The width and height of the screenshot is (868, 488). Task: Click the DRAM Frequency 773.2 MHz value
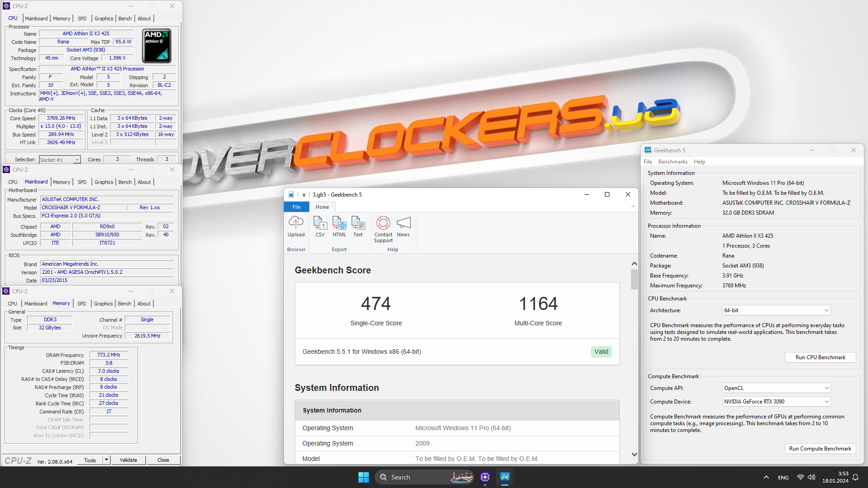[108, 355]
